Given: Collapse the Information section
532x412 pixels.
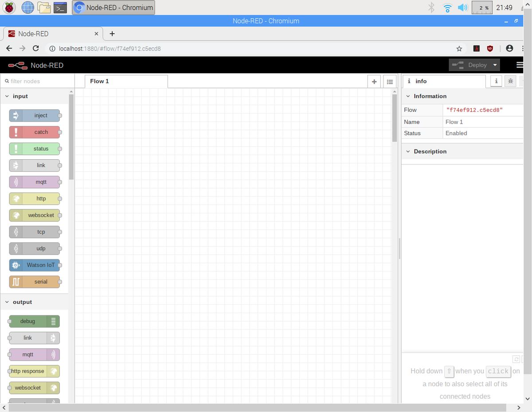Looking at the screenshot, I should point(462,96).
